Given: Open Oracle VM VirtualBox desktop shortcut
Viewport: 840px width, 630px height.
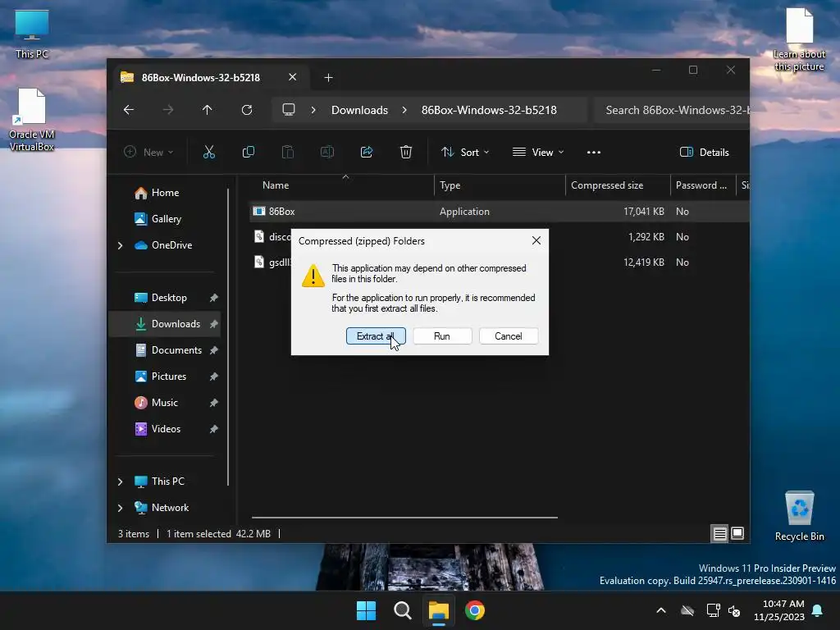Looking at the screenshot, I should 32,120.
